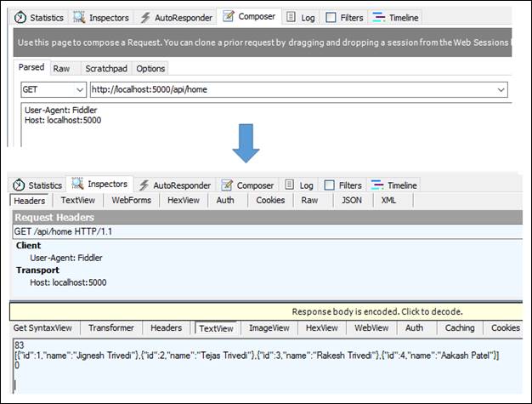Image resolution: width=532 pixels, height=404 pixels.
Task: Click the Composer pencil icon in top panel
Action: coord(229,16)
